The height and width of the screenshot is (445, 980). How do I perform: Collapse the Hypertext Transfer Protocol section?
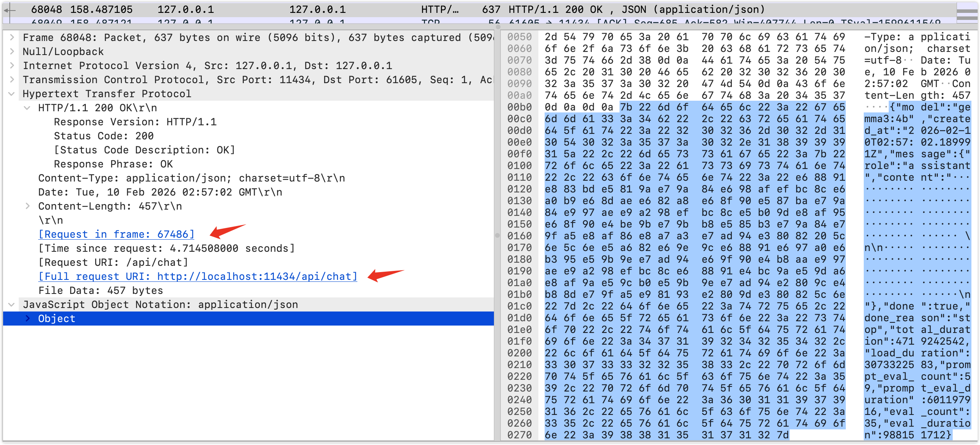[x=12, y=94]
